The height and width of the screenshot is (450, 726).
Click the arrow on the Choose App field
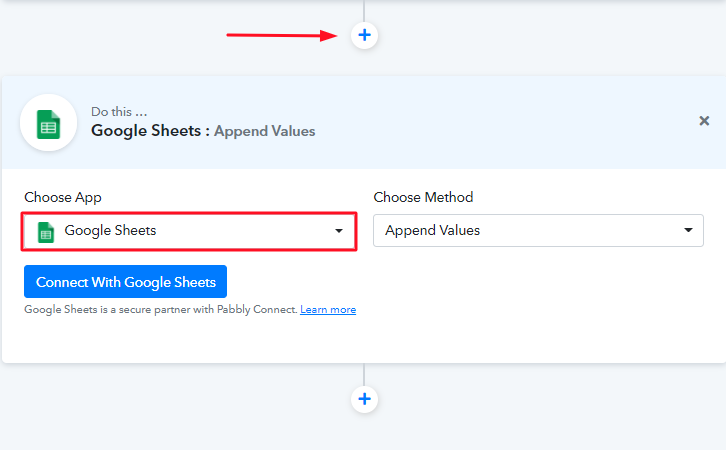(x=338, y=231)
